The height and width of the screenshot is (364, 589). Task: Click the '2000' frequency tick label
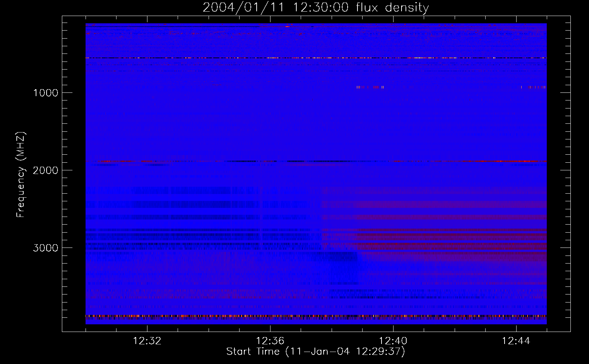click(46, 170)
